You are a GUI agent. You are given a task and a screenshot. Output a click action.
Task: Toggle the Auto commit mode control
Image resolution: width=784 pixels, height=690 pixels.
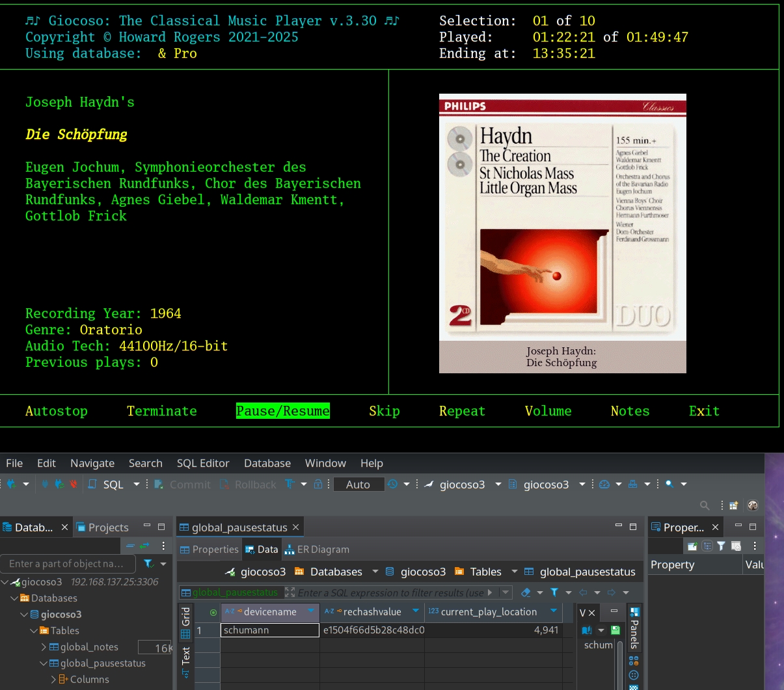tap(358, 484)
